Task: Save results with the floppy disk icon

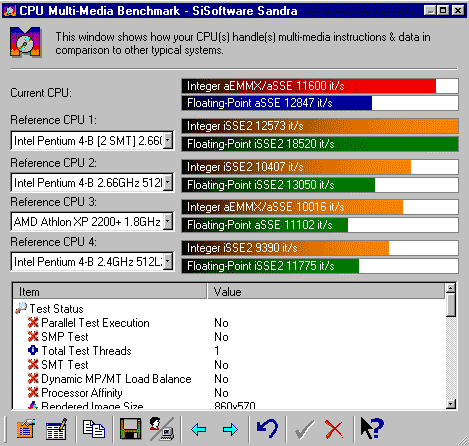Action: point(130,429)
